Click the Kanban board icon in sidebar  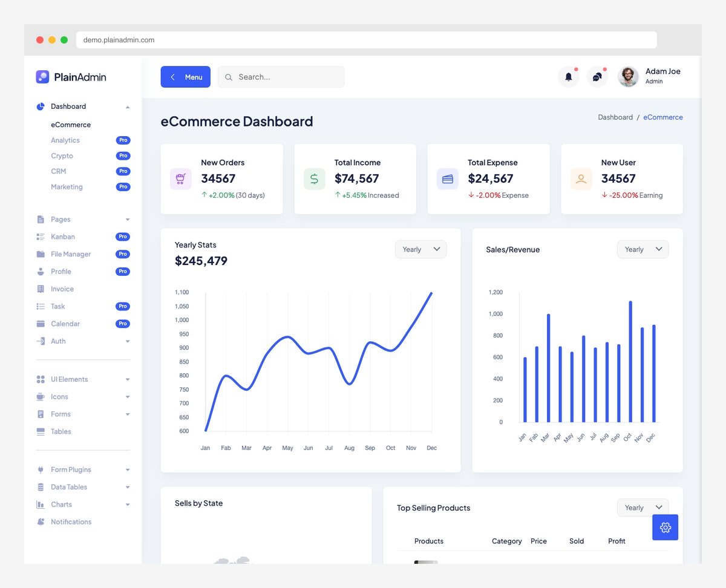(x=41, y=237)
